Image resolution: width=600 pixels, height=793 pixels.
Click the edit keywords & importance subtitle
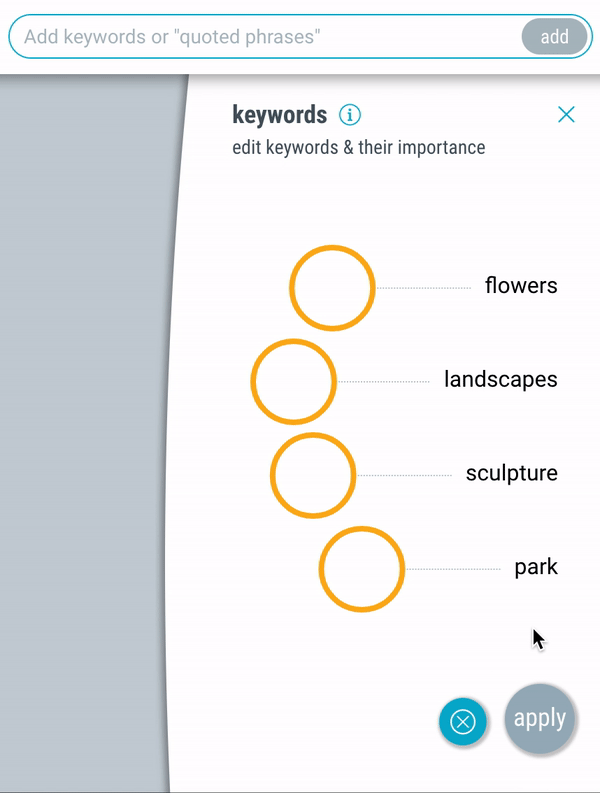(x=359, y=148)
